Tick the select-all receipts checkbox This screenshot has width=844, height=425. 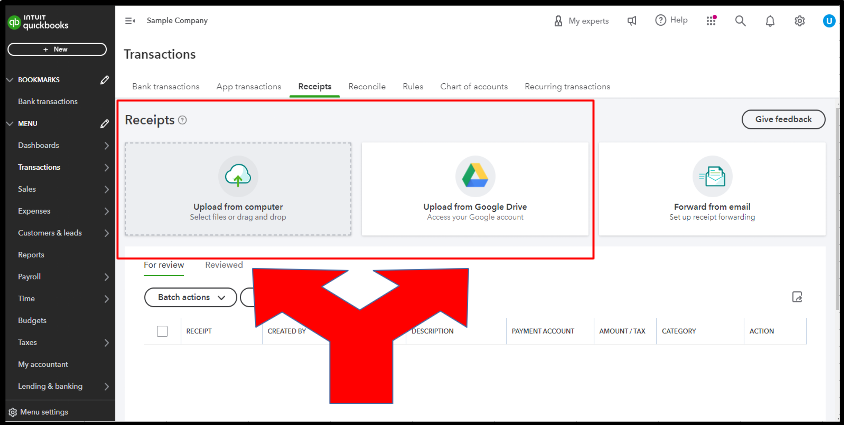click(163, 331)
